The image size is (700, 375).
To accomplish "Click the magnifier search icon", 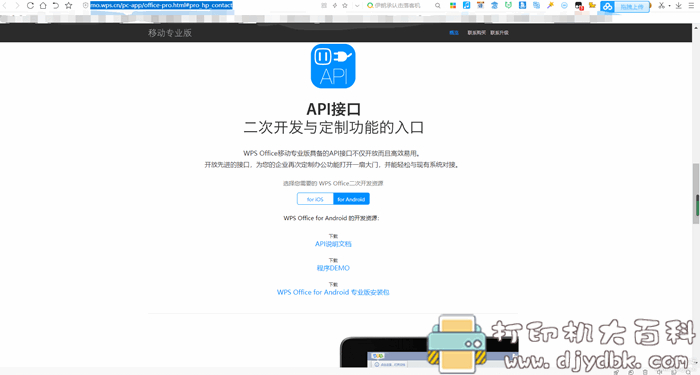I will click(438, 5).
